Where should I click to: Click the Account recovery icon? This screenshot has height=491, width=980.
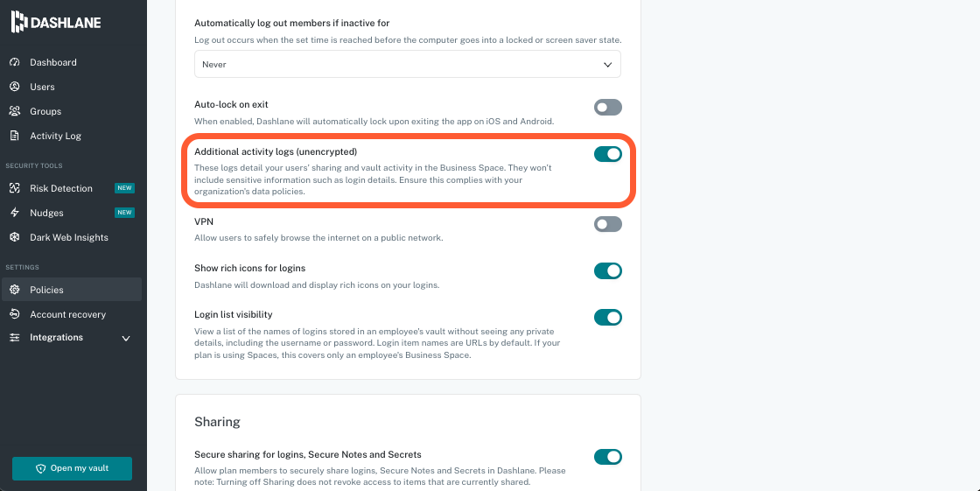(15, 314)
